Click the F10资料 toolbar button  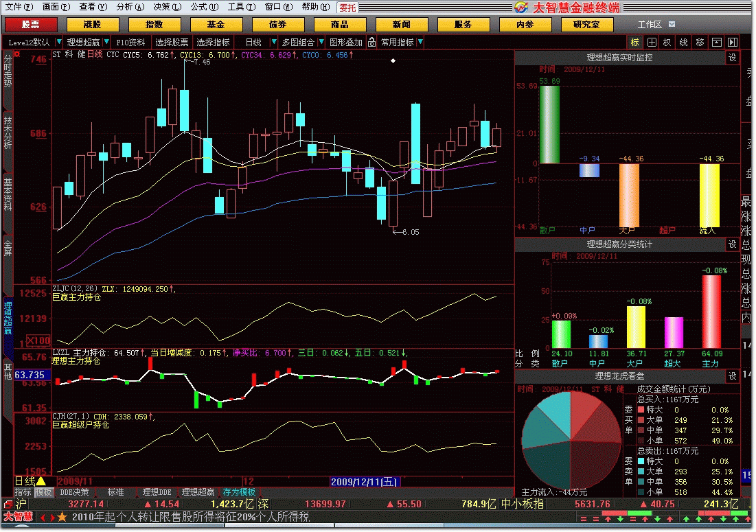click(x=130, y=43)
